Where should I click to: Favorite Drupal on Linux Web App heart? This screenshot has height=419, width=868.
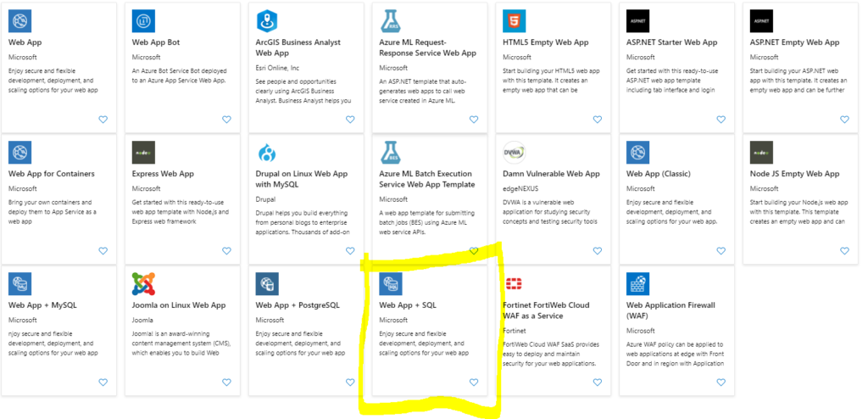click(350, 250)
